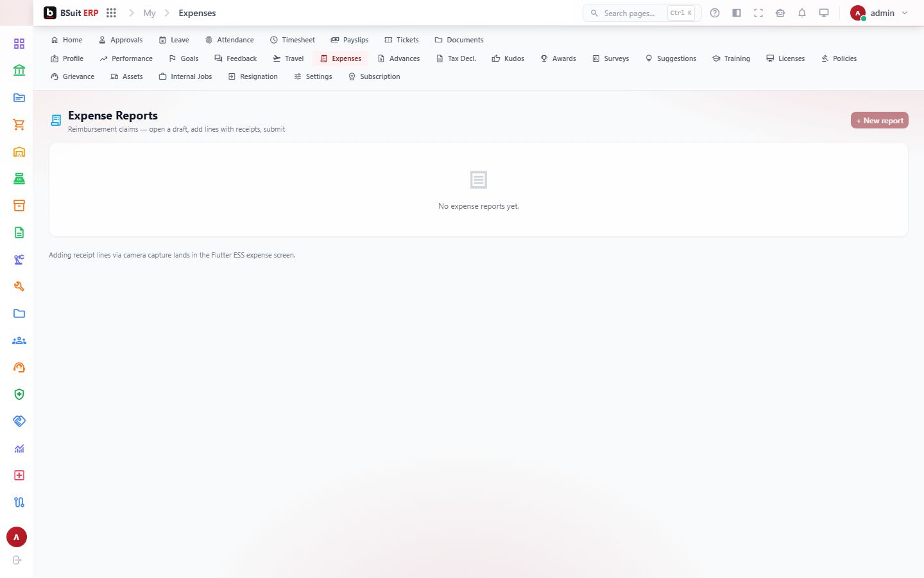Navigate to the Travel tab

288,58
